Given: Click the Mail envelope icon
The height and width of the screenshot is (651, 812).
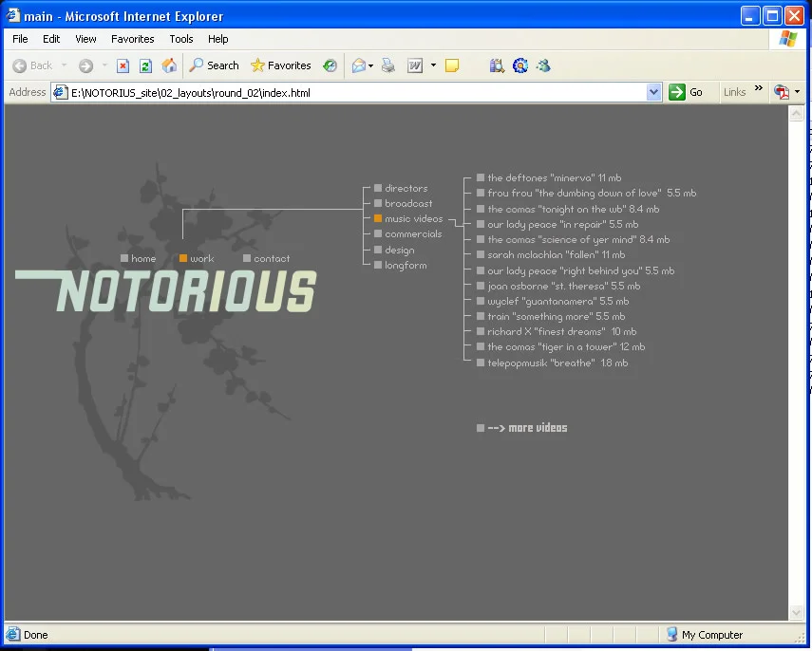Looking at the screenshot, I should point(358,65).
